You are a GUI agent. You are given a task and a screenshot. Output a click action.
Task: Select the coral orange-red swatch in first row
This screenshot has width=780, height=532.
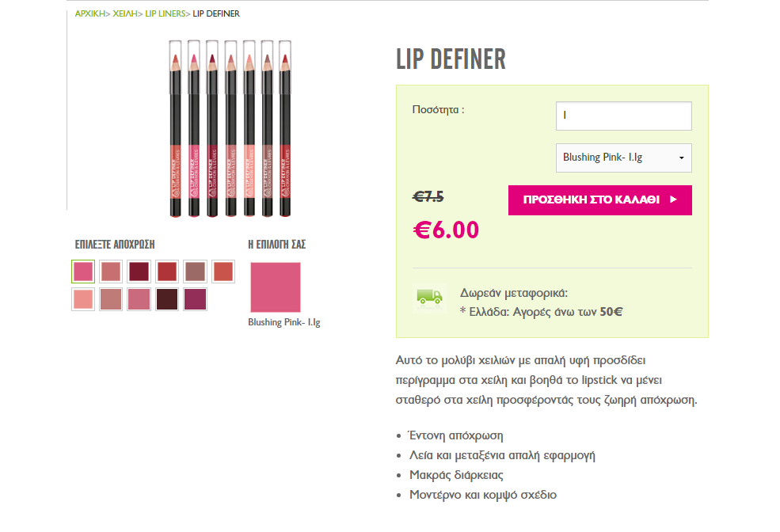coord(223,272)
